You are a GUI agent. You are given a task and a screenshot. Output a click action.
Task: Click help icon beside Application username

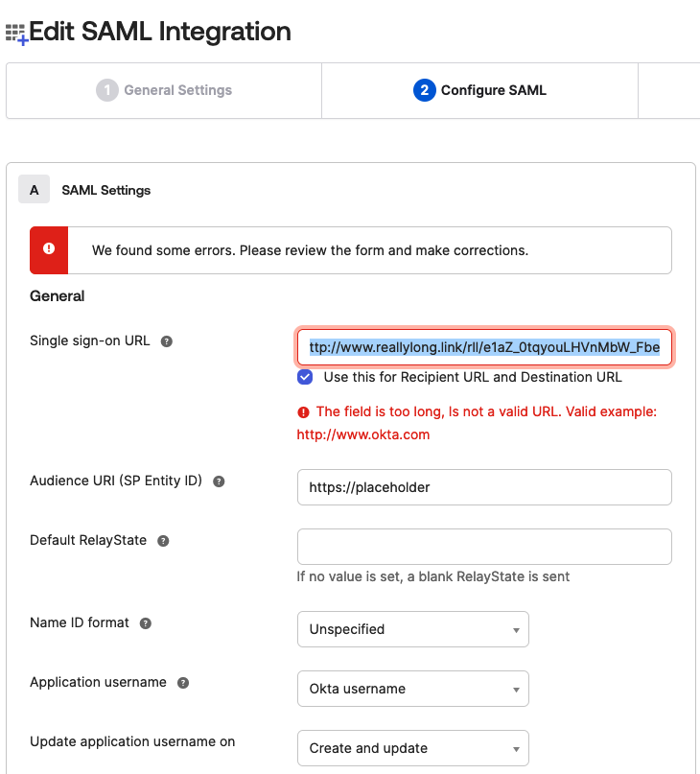coord(183,683)
